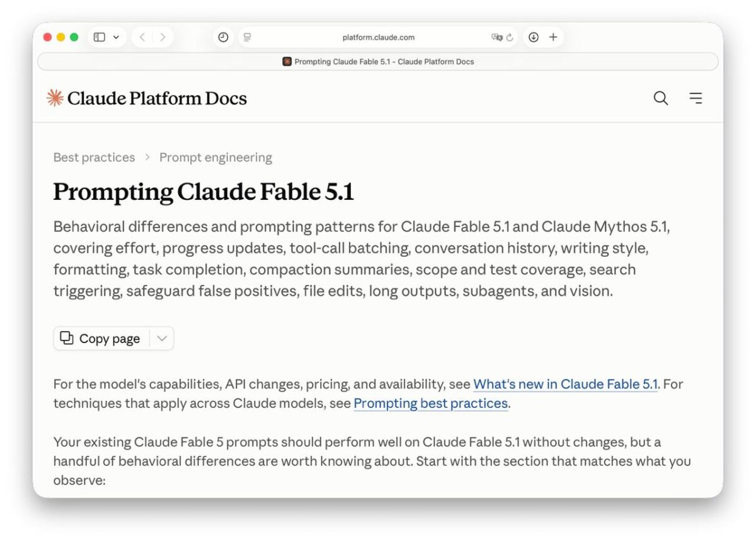
Task: Click the Prompting Claude Fable 5.1 heading
Action: 203,192
